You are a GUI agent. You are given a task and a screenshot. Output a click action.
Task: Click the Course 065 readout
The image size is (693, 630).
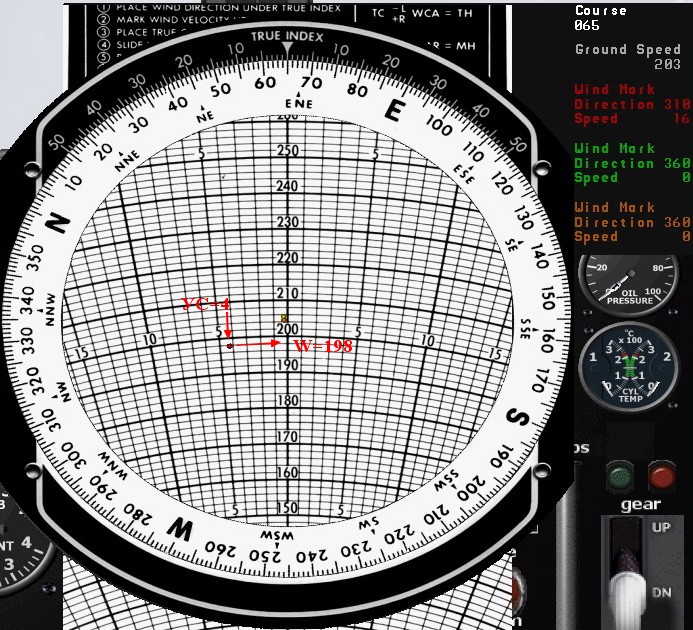click(601, 18)
